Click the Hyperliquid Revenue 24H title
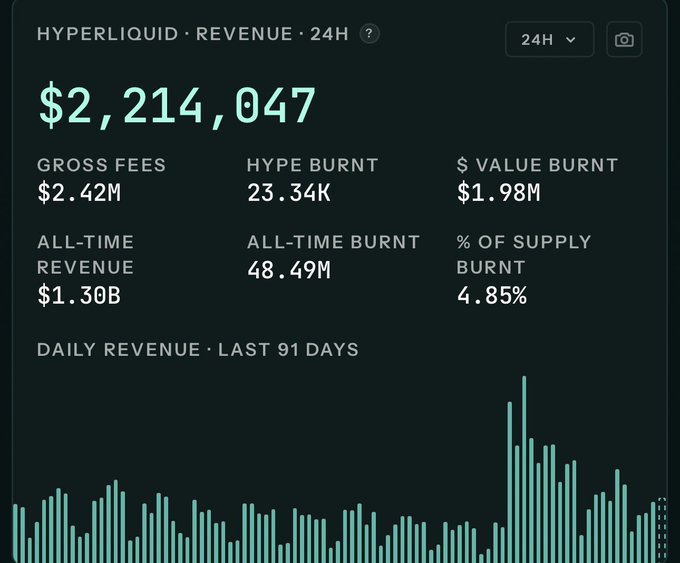Viewport: 680px width, 563px height. [x=193, y=34]
